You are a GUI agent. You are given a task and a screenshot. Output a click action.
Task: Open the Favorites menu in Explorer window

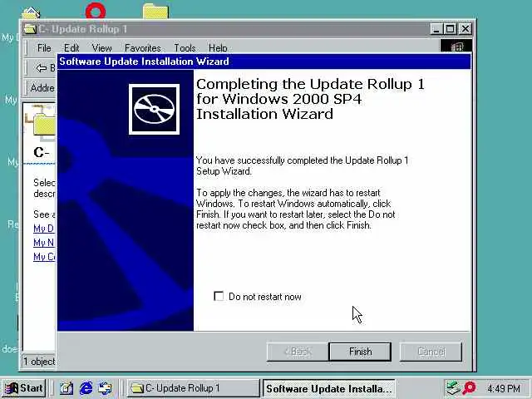143,48
